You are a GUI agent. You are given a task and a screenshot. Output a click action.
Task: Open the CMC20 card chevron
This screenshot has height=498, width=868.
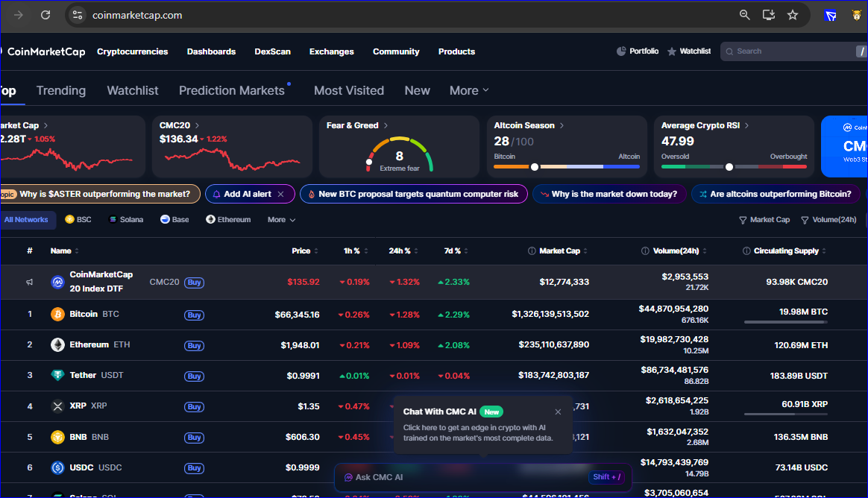click(197, 125)
